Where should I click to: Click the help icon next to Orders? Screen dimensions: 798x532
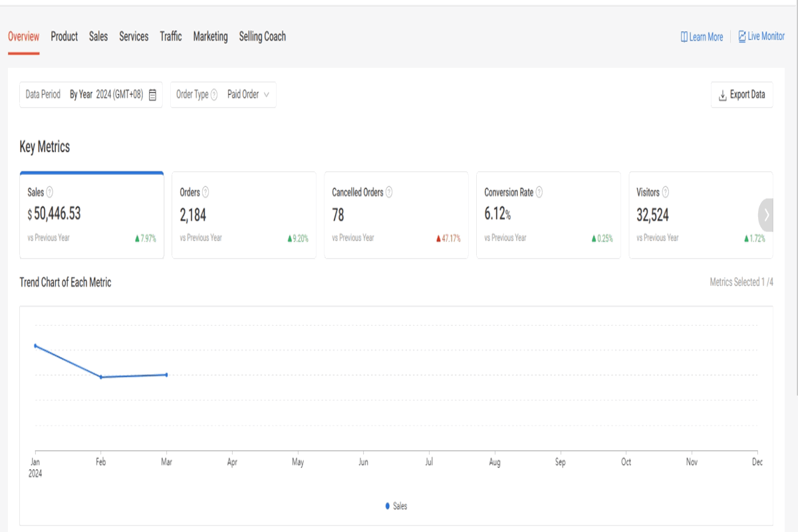(205, 192)
